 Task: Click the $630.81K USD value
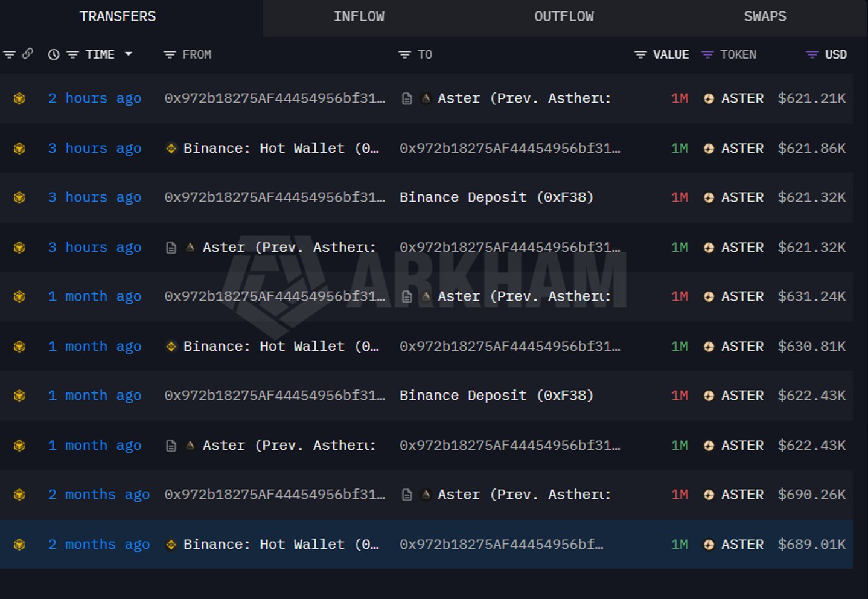coord(812,346)
